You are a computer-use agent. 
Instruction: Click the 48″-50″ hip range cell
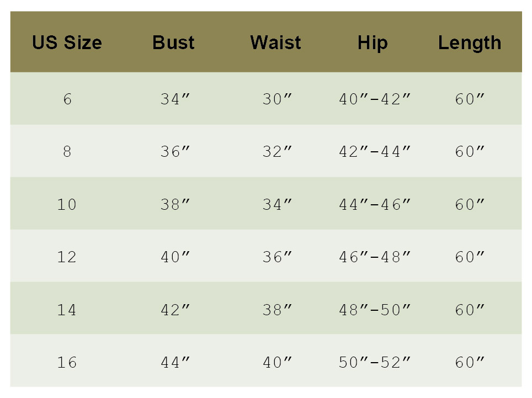point(375,310)
